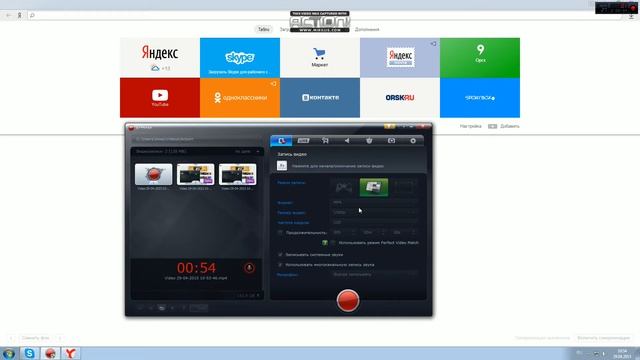Open the green Орск weather tile
Viewport: 640px width, 360px height.
(x=480, y=58)
